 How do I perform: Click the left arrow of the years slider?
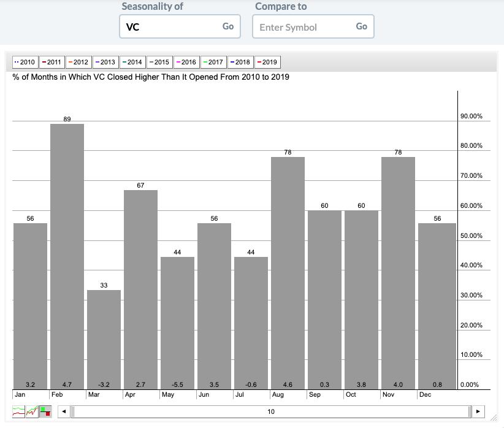click(x=64, y=411)
